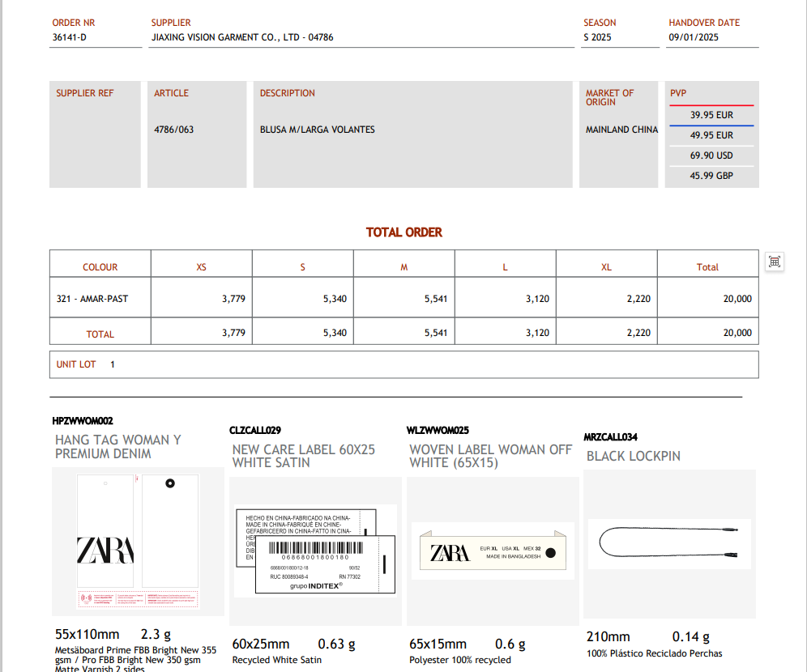Viewport: 807px width, 672px height.
Task: Click the XL column header
Action: 606,267
